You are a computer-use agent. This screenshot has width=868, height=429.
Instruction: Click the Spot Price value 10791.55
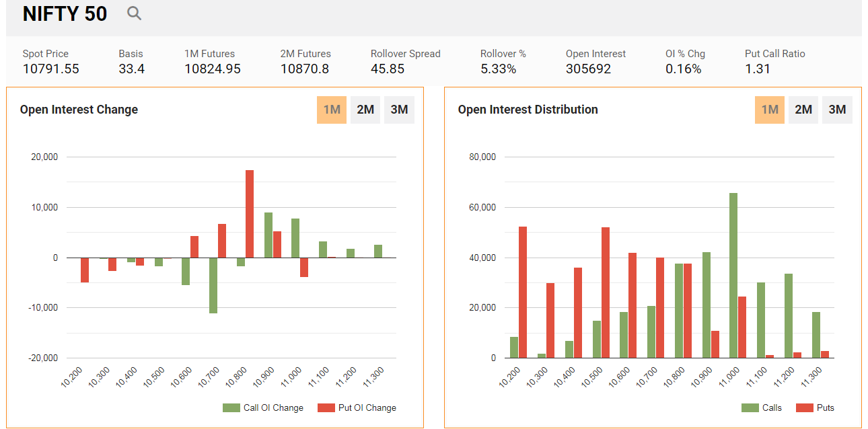50,69
